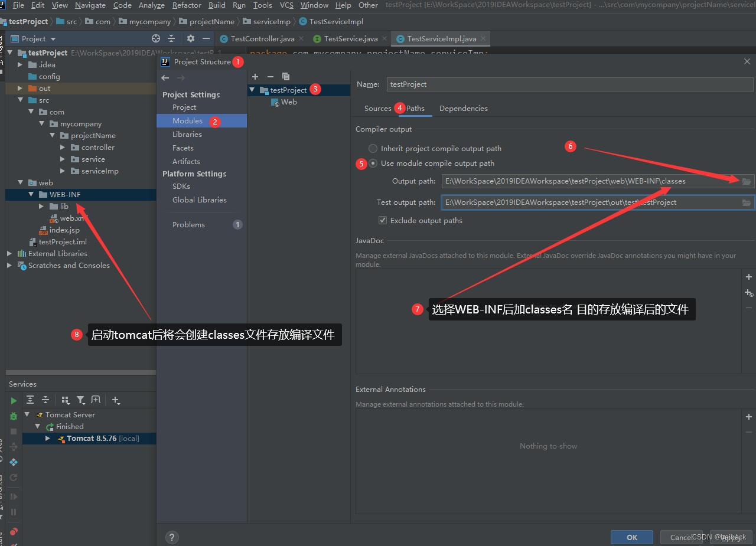Expand all in Services toolbar
The image size is (756, 546).
point(30,400)
